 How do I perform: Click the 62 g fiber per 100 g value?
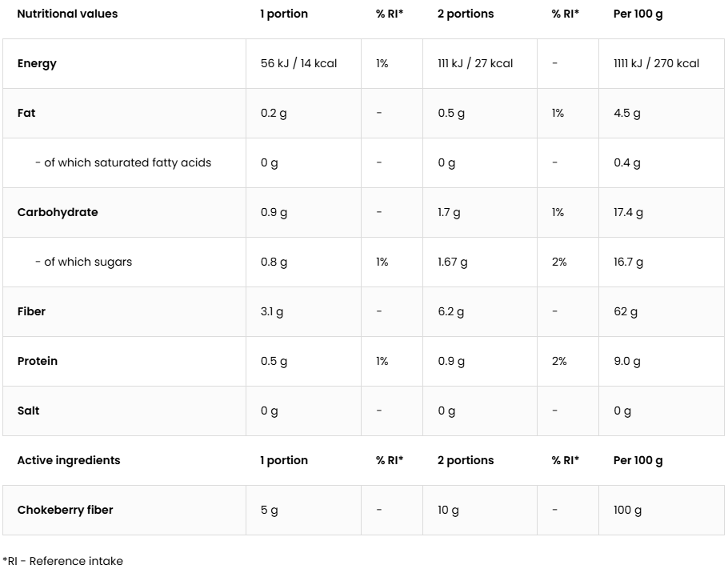(x=626, y=311)
